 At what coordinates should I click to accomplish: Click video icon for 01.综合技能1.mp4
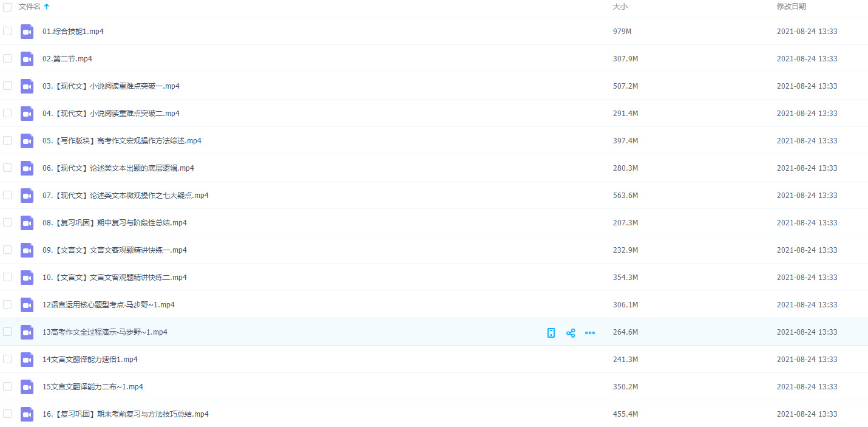[27, 32]
